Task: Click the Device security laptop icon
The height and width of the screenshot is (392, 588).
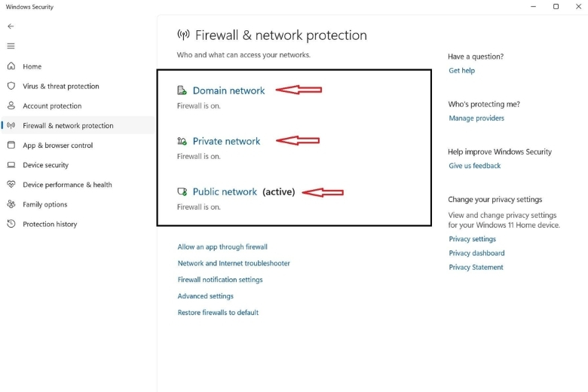Action: [x=11, y=164]
